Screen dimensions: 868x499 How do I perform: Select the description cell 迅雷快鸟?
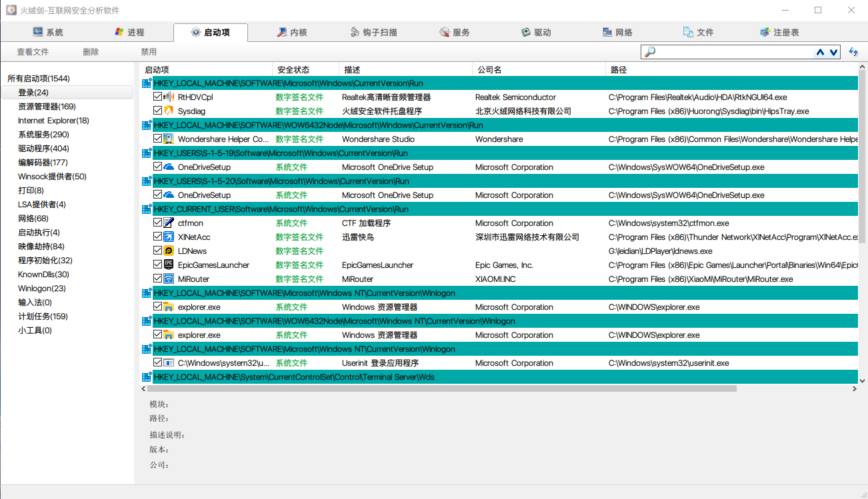(358, 237)
